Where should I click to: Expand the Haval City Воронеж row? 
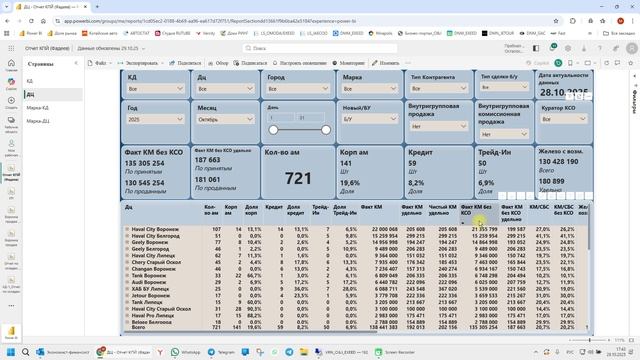click(127, 229)
